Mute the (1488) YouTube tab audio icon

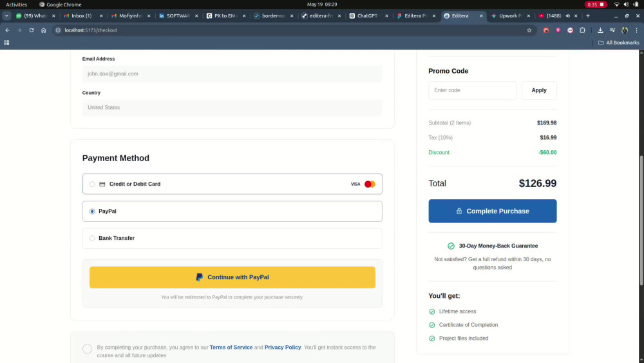pyautogui.click(x=567, y=15)
